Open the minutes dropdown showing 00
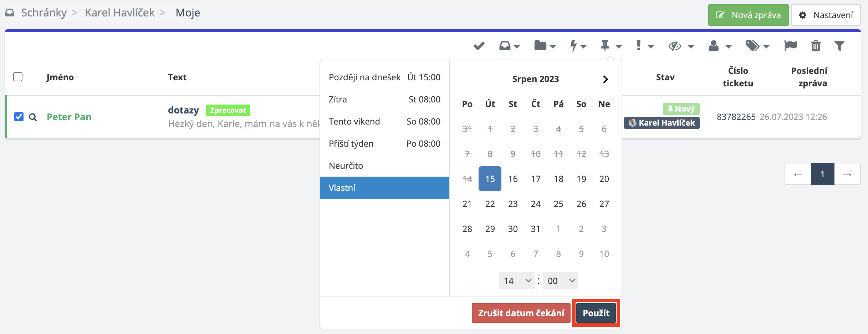 coord(561,281)
